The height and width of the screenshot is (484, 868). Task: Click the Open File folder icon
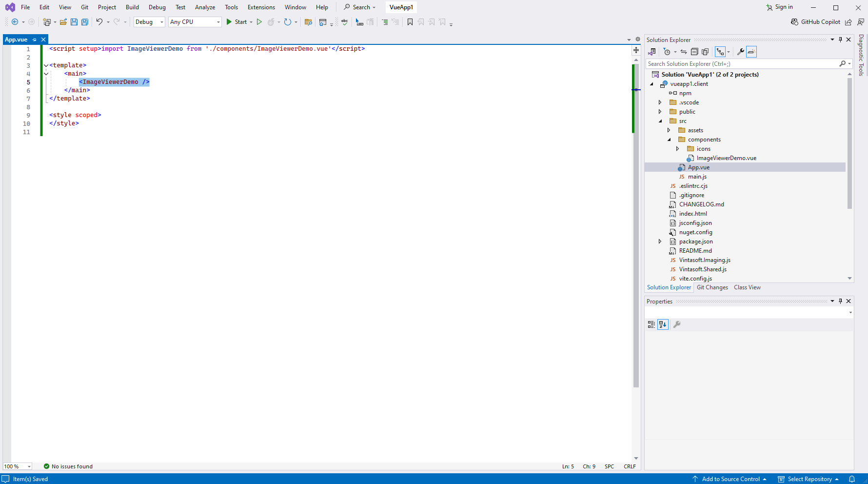click(63, 22)
